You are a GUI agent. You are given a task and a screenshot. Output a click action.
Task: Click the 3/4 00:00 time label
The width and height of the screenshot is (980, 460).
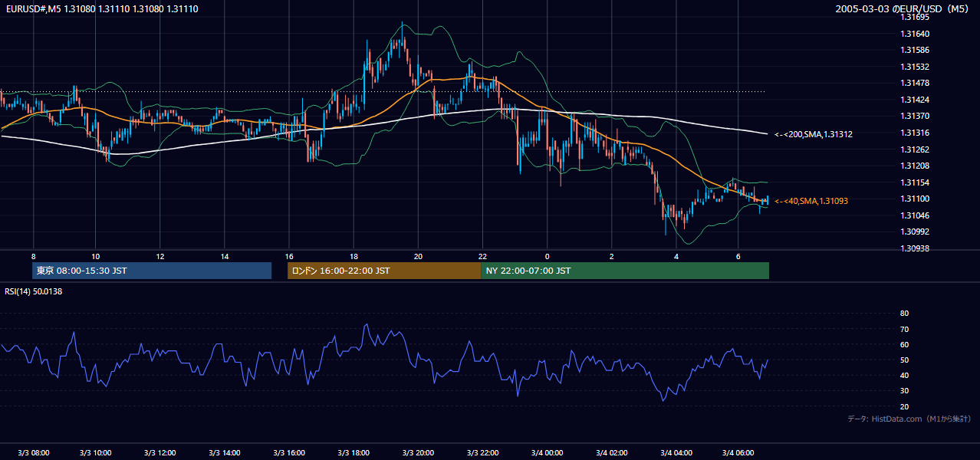[548, 452]
